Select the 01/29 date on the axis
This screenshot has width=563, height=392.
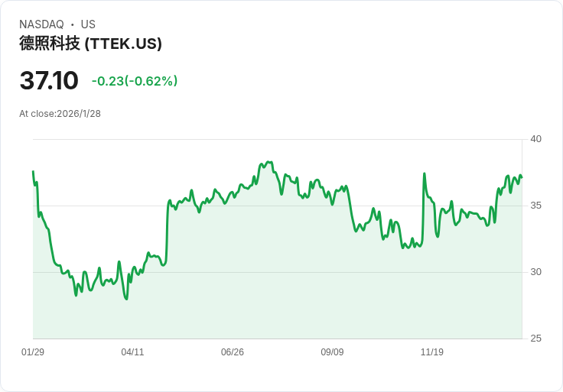pos(33,352)
